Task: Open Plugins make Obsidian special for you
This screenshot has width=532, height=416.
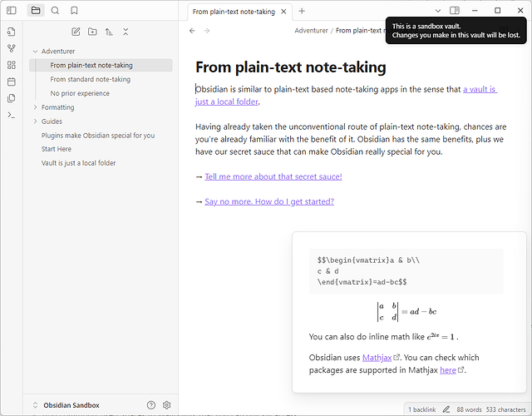Action: point(98,135)
